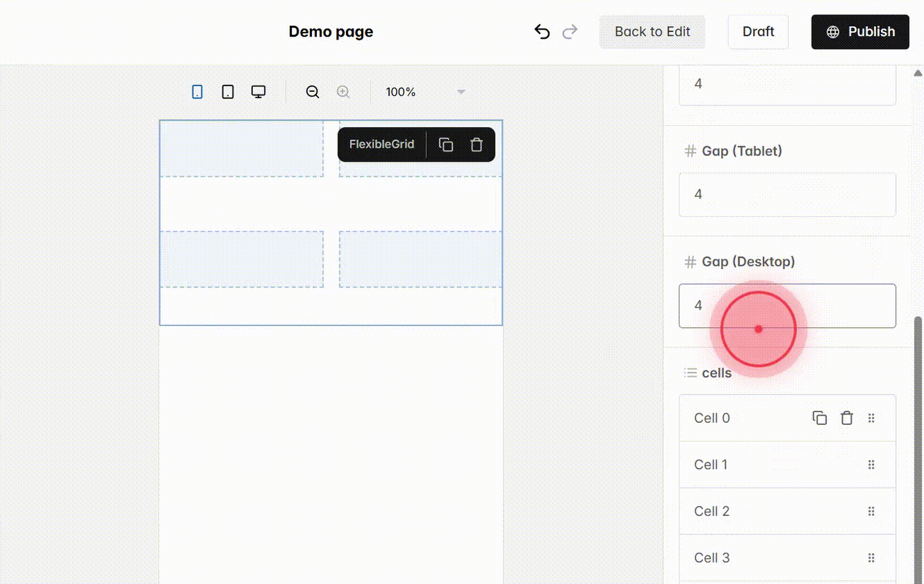Redo the last change
The width and height of the screenshot is (924, 584).
[x=570, y=31]
